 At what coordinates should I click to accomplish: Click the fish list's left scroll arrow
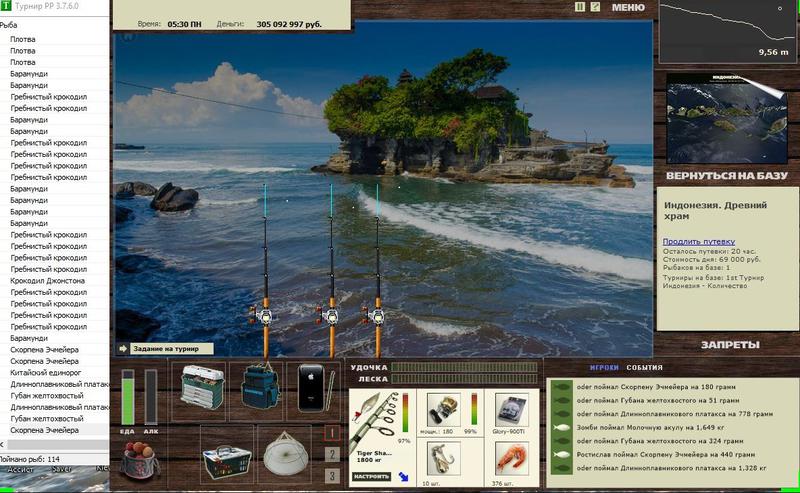tap(3, 445)
